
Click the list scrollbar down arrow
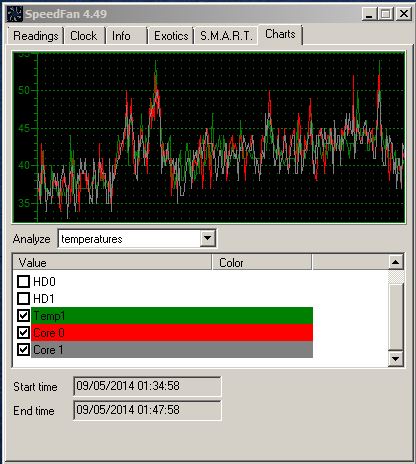click(x=396, y=359)
